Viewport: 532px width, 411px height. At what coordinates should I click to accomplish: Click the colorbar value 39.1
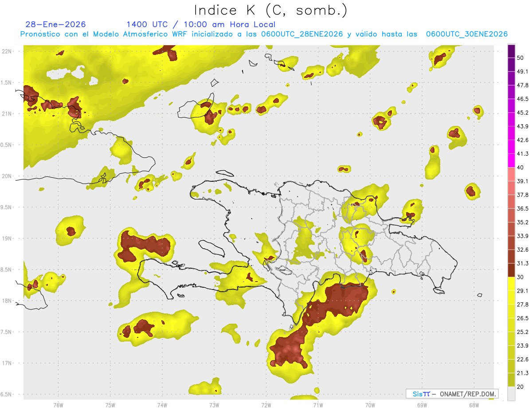click(x=523, y=181)
